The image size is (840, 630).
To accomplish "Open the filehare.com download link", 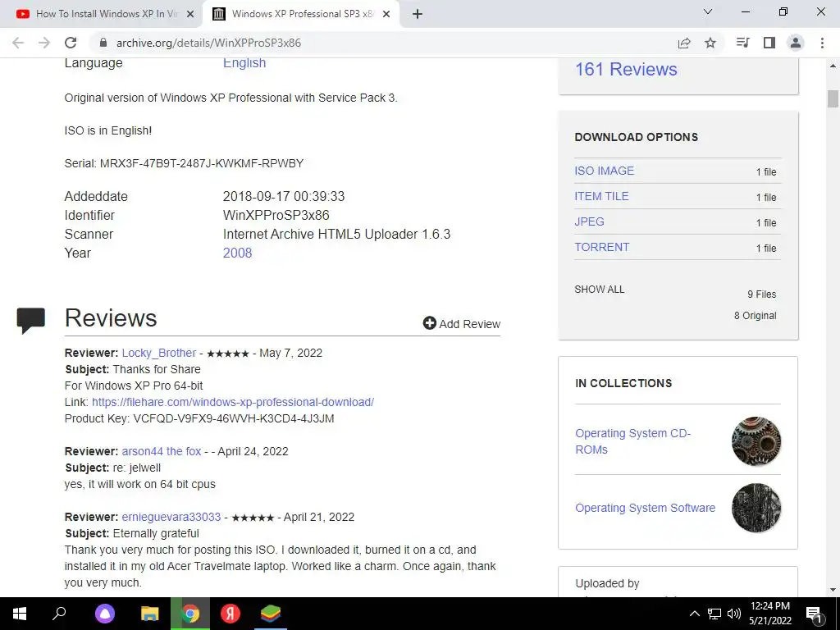I will (233, 402).
